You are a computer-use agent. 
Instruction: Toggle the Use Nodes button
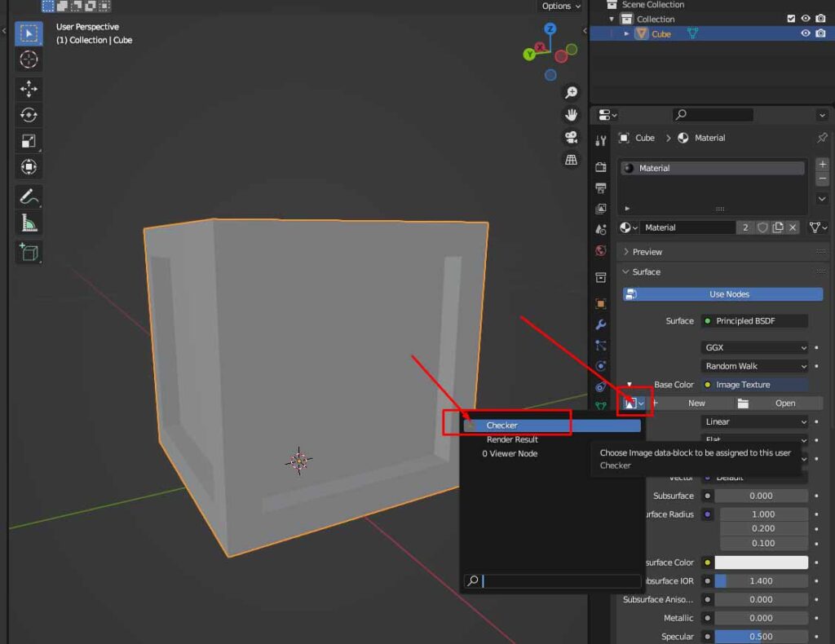722,294
